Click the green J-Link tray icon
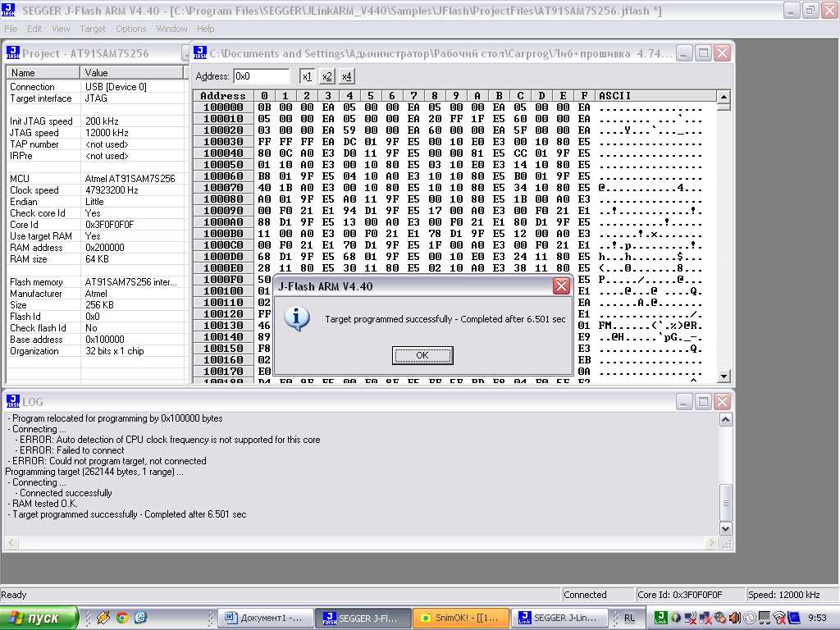Screen dimensions: 840x630 pos(660,618)
